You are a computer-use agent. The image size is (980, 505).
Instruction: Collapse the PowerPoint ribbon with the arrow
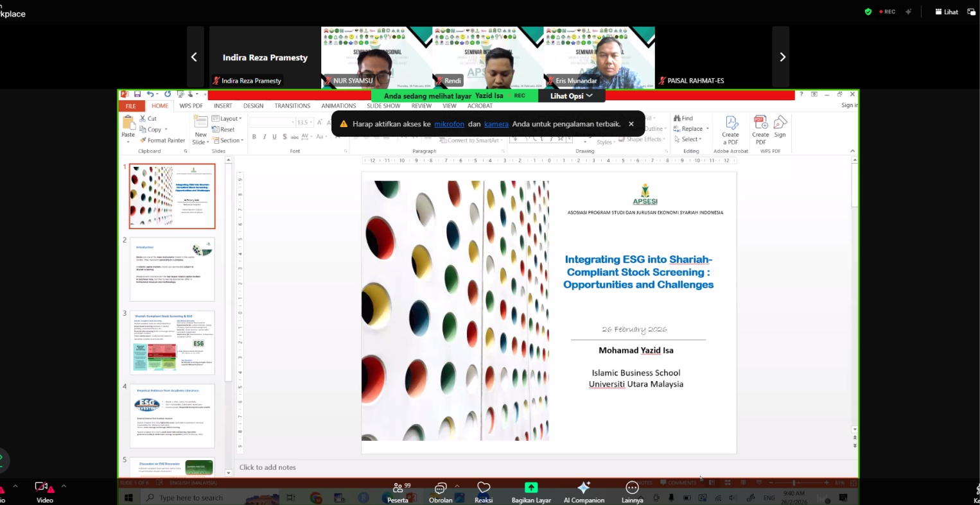(x=853, y=151)
